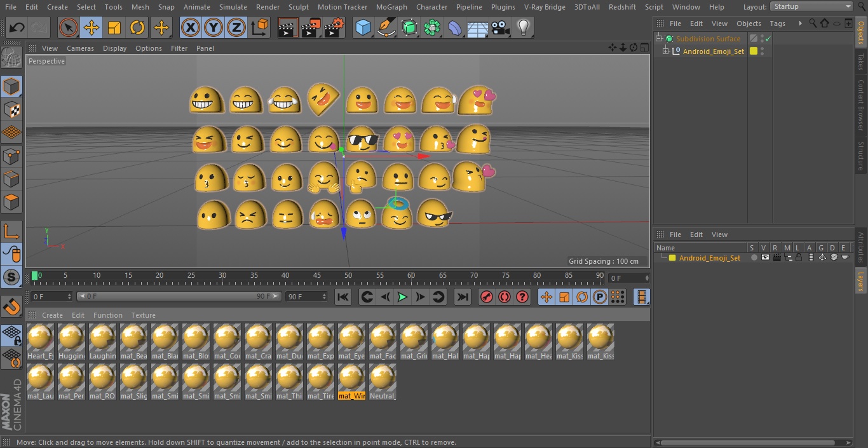Switch to Polygons mode

coord(11,202)
